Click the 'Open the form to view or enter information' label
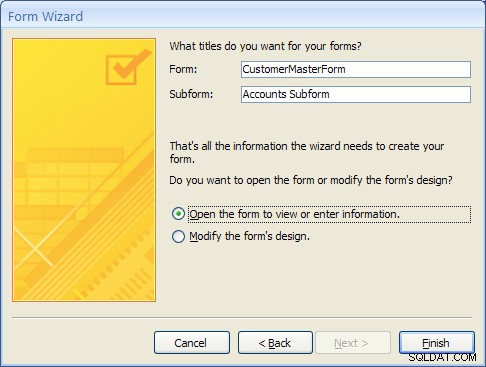The height and width of the screenshot is (367, 486). [x=294, y=214]
